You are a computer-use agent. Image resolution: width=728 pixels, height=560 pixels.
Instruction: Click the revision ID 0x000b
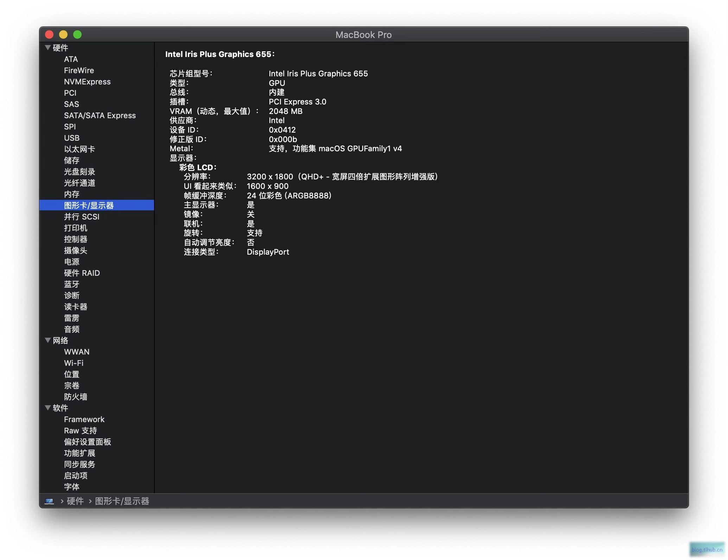283,139
